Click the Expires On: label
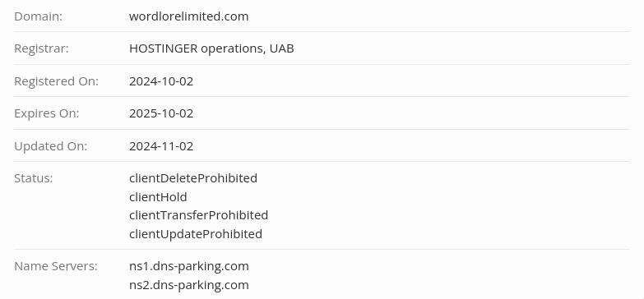This screenshot has width=644, height=299. pos(46,113)
